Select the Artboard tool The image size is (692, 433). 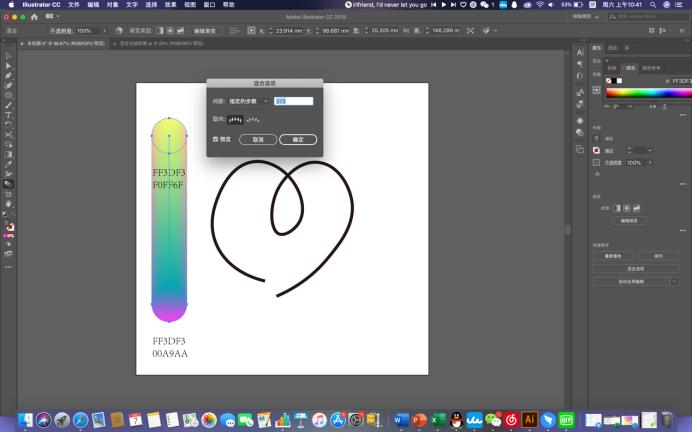pos(8,194)
